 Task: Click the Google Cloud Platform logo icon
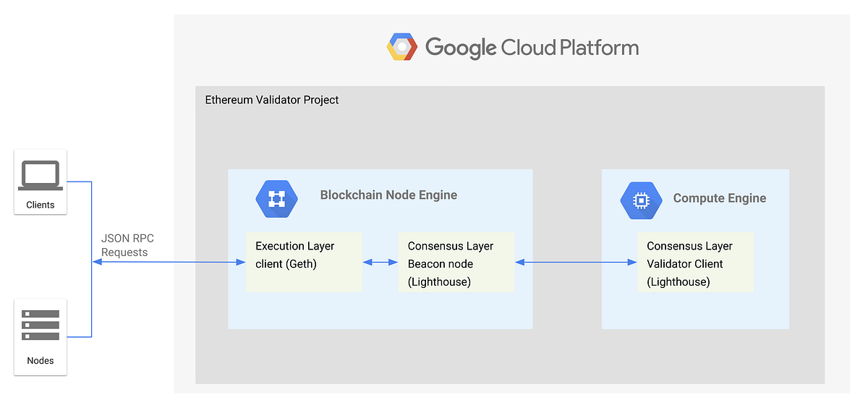[401, 46]
